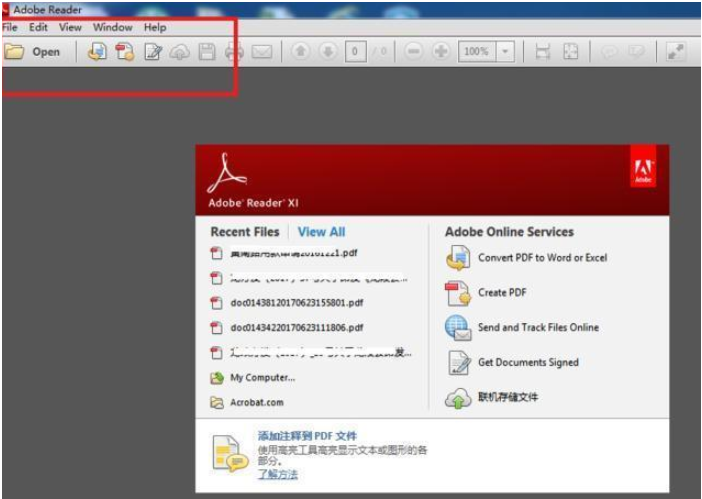Click the fit width scrolling icon
This screenshot has height=499, width=702.
[543, 52]
